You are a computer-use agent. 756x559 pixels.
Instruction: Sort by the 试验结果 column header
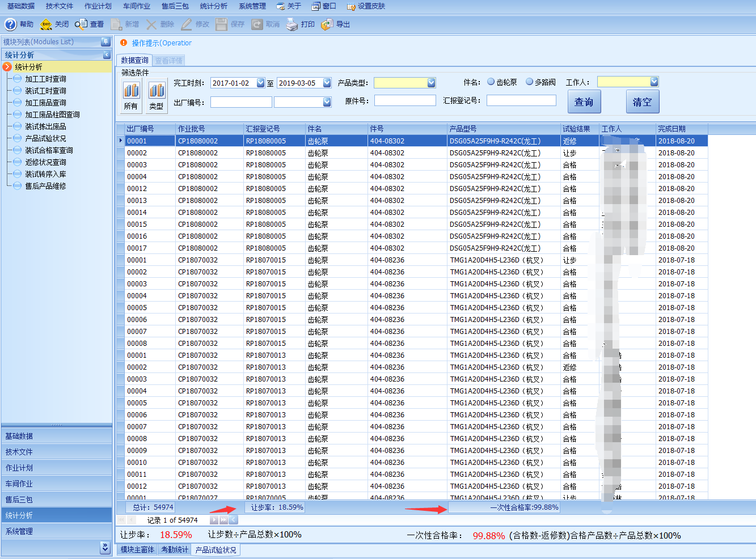(x=580, y=129)
